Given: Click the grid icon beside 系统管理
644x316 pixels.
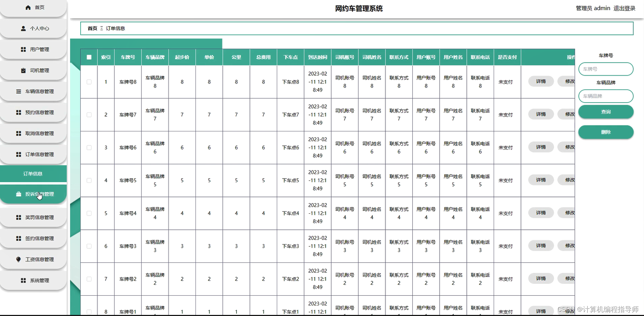Looking at the screenshot, I should click(23, 281).
